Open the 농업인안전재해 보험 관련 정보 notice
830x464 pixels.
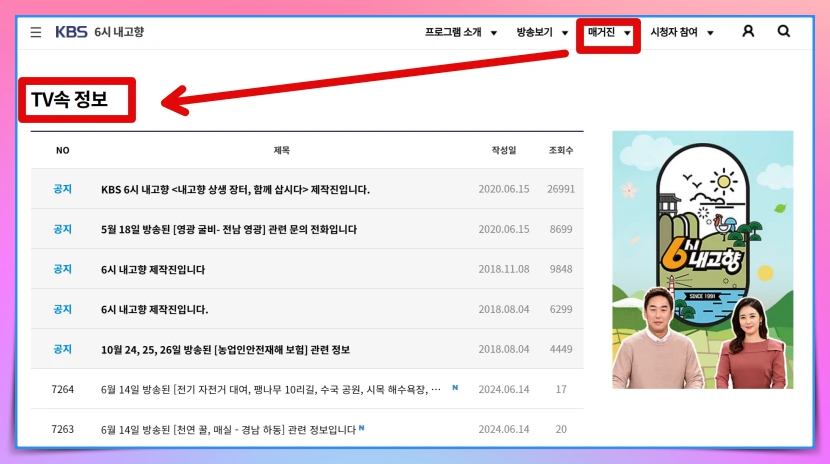(x=225, y=349)
